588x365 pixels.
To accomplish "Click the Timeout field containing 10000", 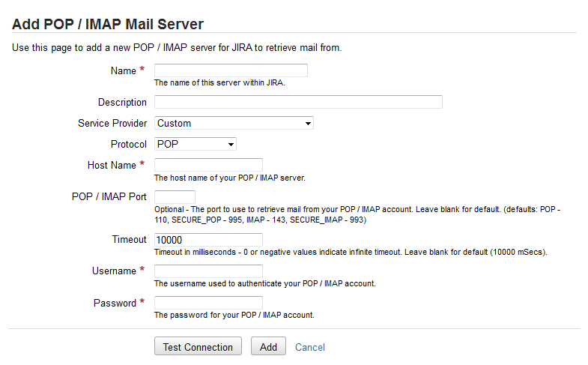I will pyautogui.click(x=208, y=239).
